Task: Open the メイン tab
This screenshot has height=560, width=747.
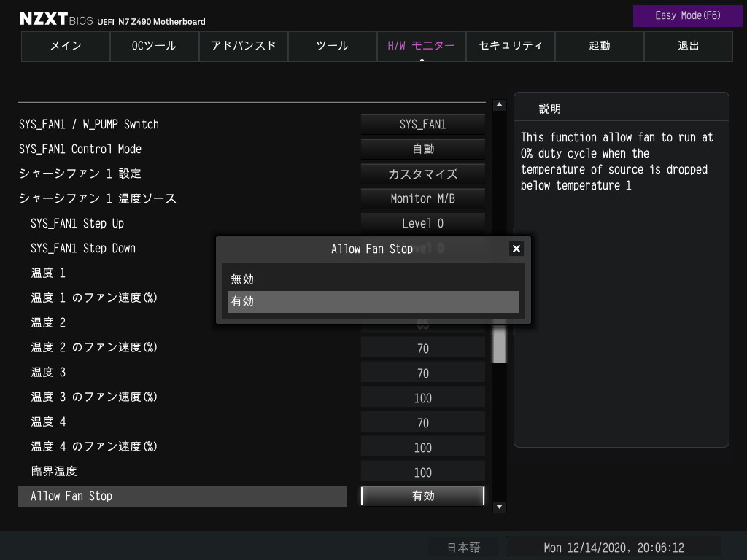Action: tap(66, 46)
